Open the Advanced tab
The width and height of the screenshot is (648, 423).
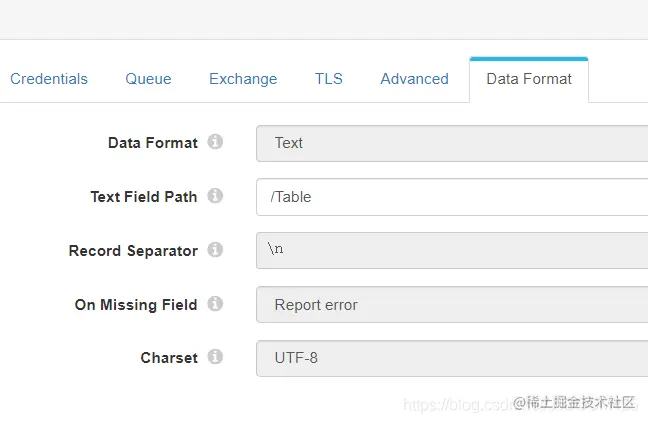(x=414, y=79)
